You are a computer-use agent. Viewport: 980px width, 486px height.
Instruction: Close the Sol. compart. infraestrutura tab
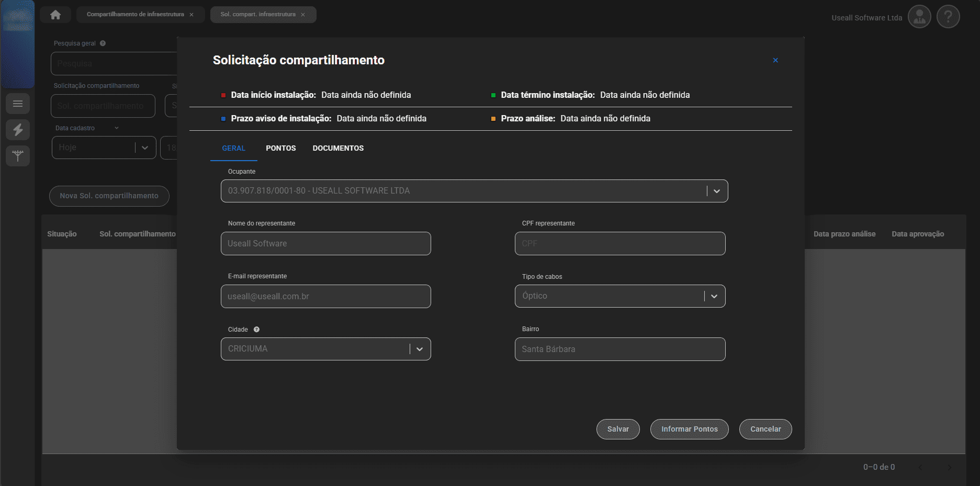303,15
